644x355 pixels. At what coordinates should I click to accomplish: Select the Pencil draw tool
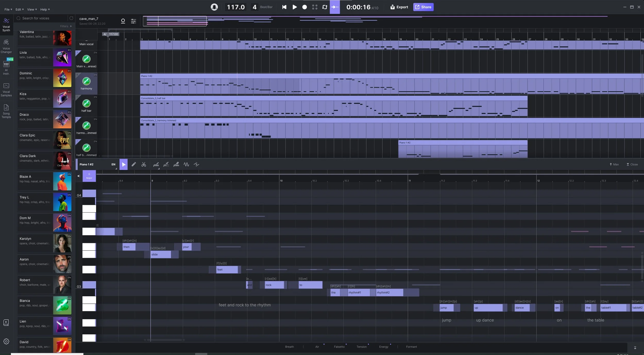133,164
